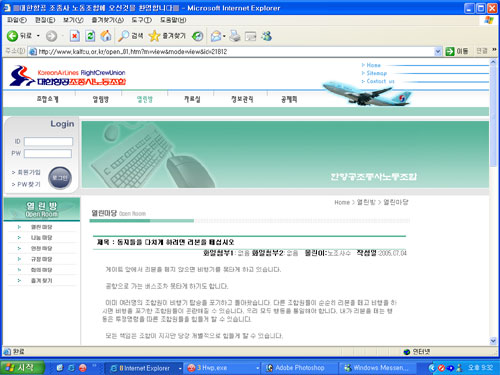
Task: Click the PW찾기 password recovery link
Action: pyautogui.click(x=29, y=184)
